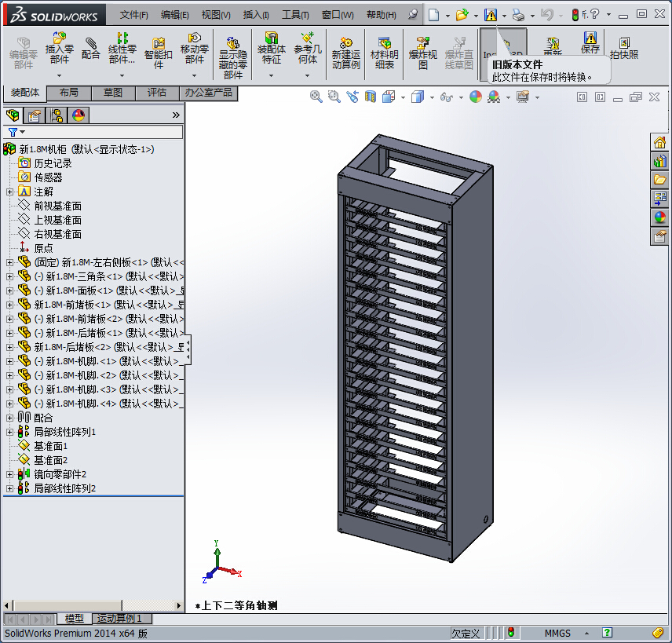This screenshot has height=643, width=672.
Task: Click the Apply Scene icon in view toolbar
Action: (x=494, y=97)
